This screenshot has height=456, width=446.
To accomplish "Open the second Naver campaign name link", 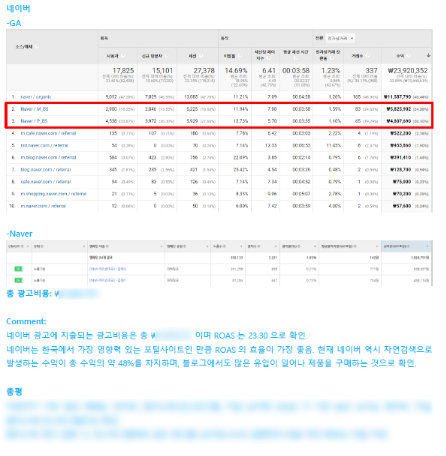I will (107, 280).
